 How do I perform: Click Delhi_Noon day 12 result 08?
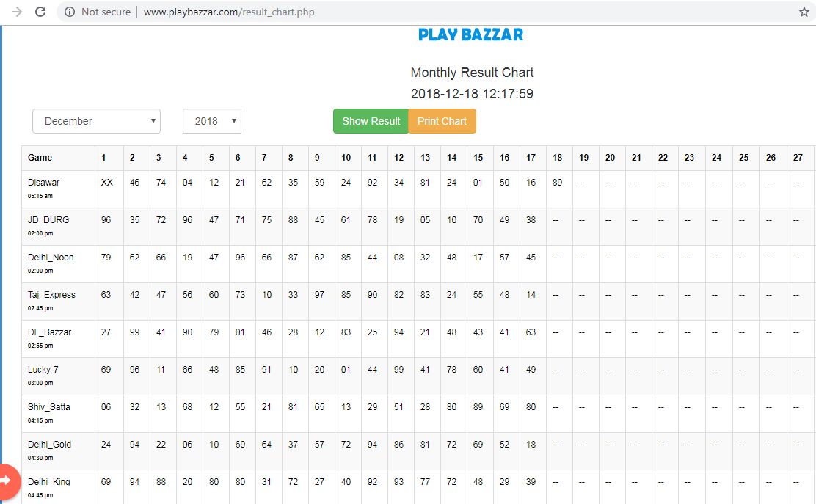[398, 257]
